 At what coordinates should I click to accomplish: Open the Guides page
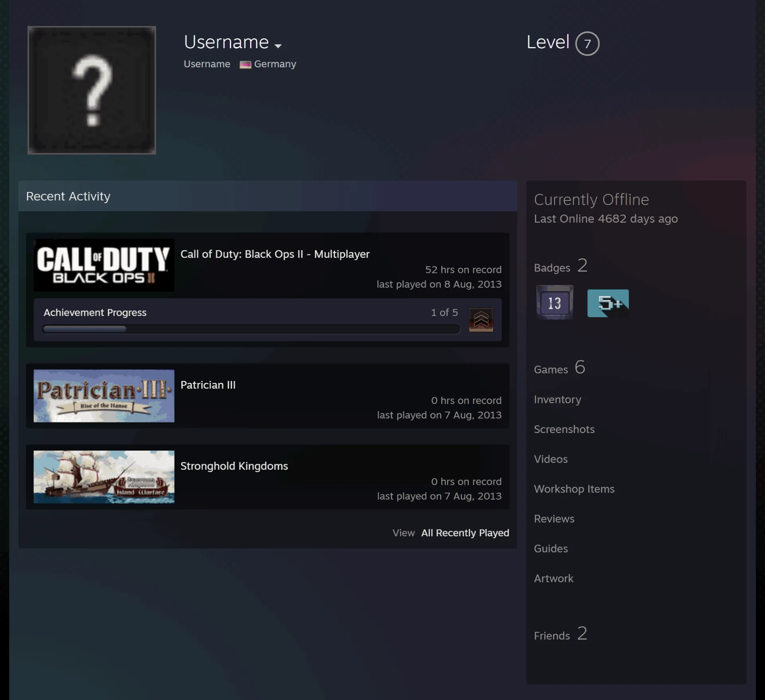(551, 549)
